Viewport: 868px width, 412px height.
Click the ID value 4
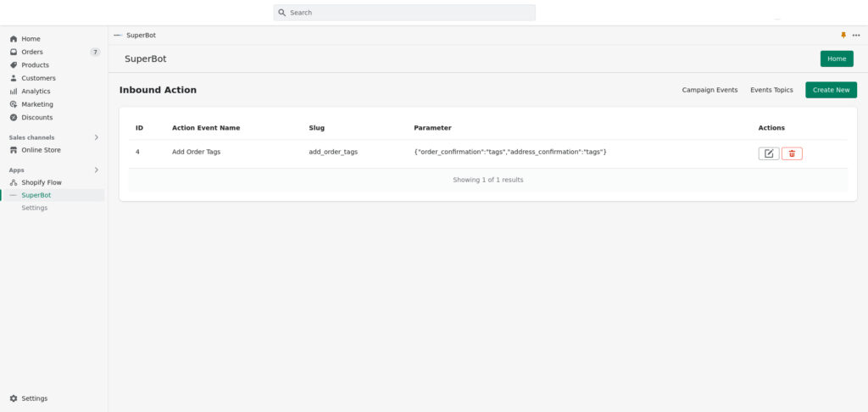pos(137,152)
